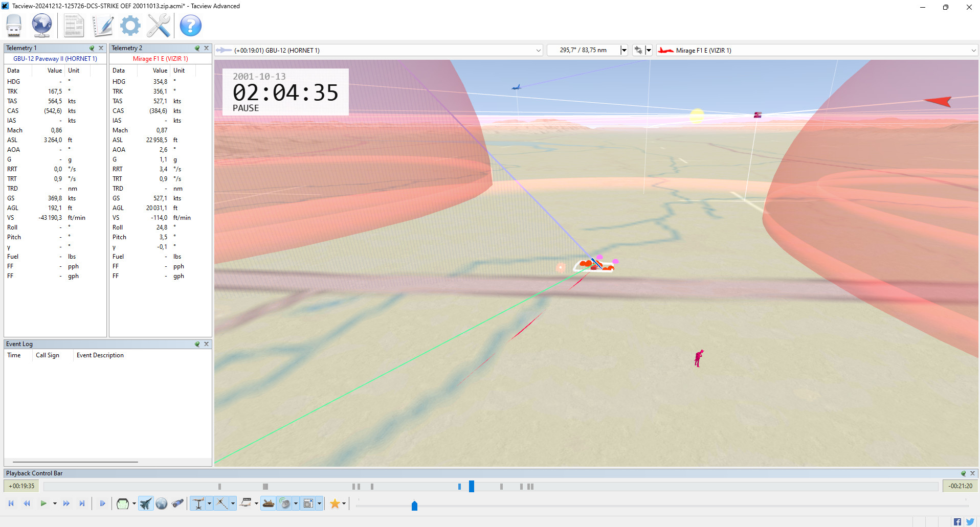Click the playback speed slider handle
Screen dimensions: 980x527
click(x=414, y=506)
